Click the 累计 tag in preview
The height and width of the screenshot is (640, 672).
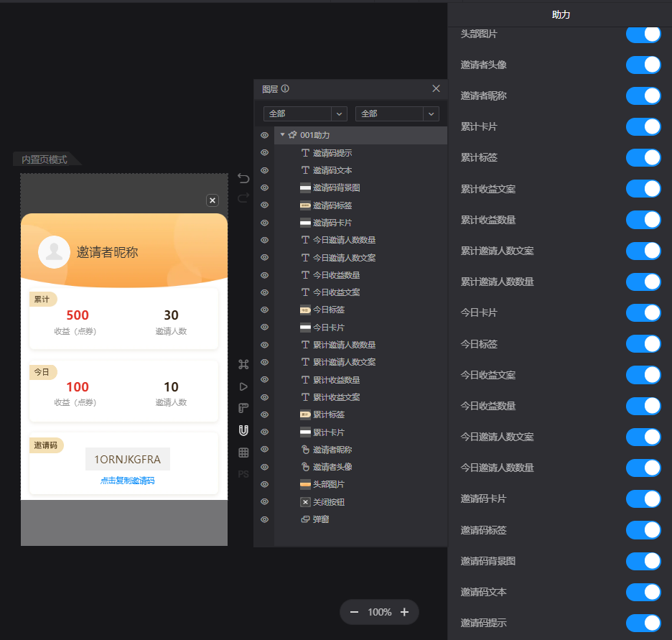[42, 300]
